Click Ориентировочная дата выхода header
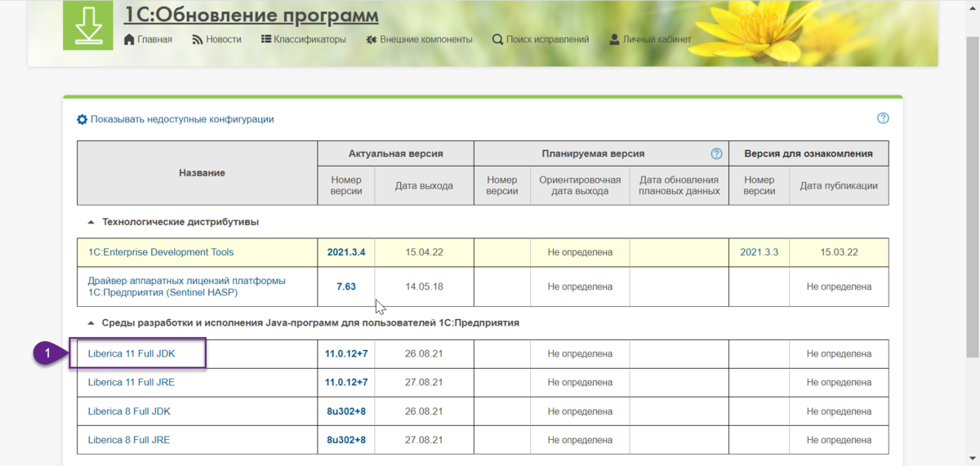980x466 pixels. [x=580, y=185]
